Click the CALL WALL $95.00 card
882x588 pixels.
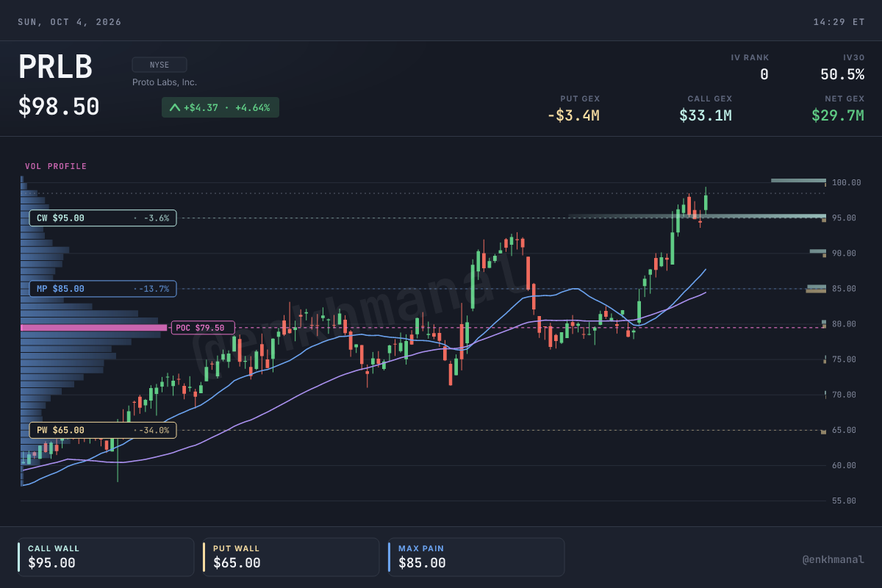pyautogui.click(x=106, y=556)
